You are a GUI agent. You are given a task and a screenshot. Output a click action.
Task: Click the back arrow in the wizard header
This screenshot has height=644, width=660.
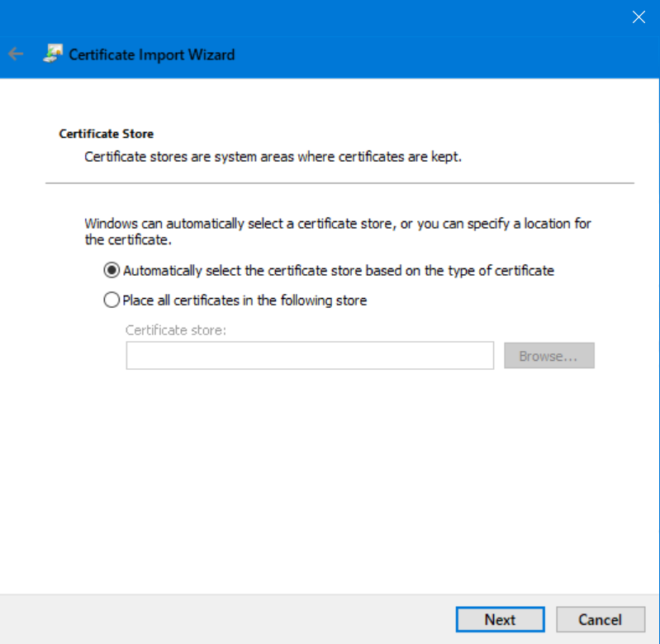(x=16, y=54)
